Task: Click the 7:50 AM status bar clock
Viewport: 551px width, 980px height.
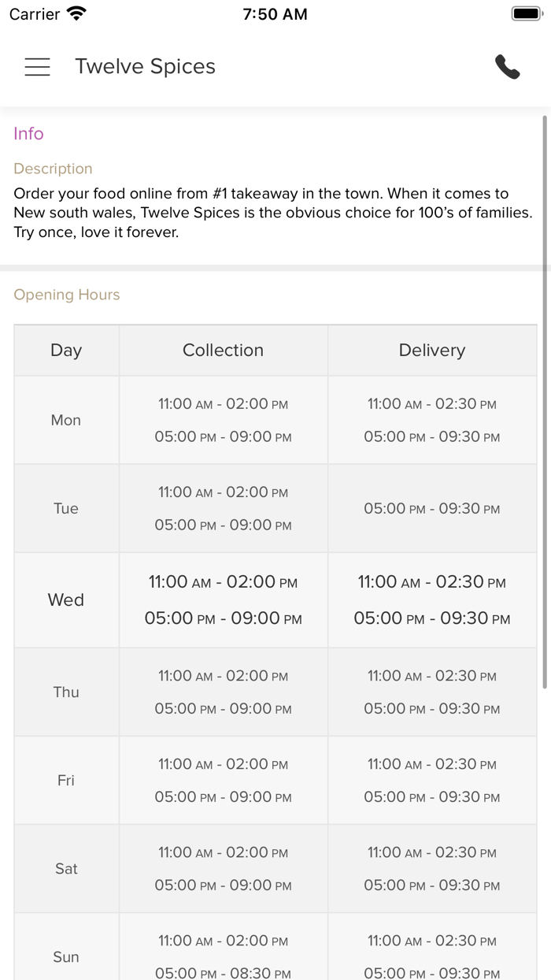Action: click(x=275, y=14)
